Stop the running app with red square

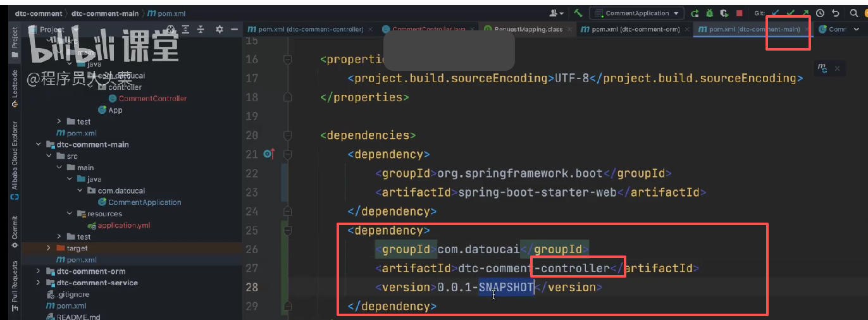[x=739, y=13]
